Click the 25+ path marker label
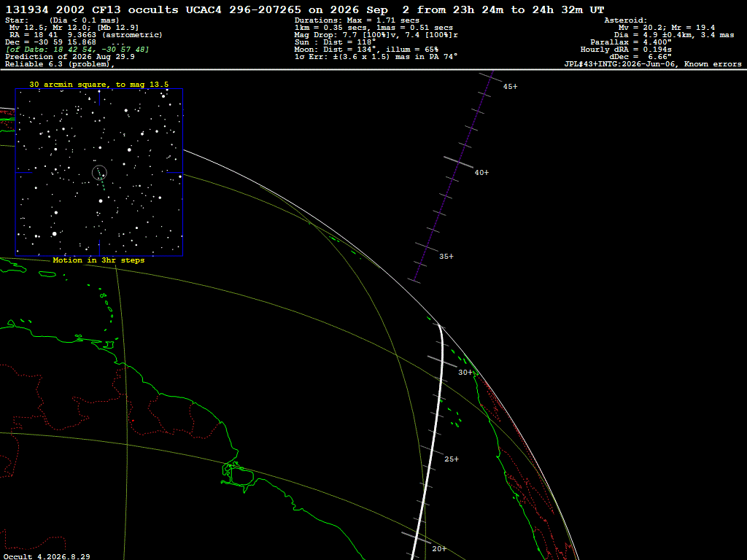Screen dimensions: 747x560 click(452, 459)
